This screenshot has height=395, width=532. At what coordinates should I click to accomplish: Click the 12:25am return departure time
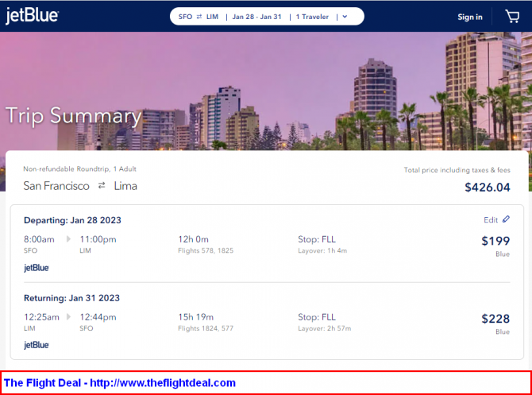41,317
